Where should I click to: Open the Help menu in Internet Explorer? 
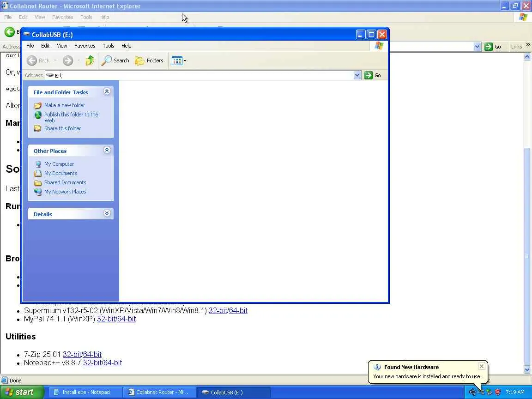[104, 17]
